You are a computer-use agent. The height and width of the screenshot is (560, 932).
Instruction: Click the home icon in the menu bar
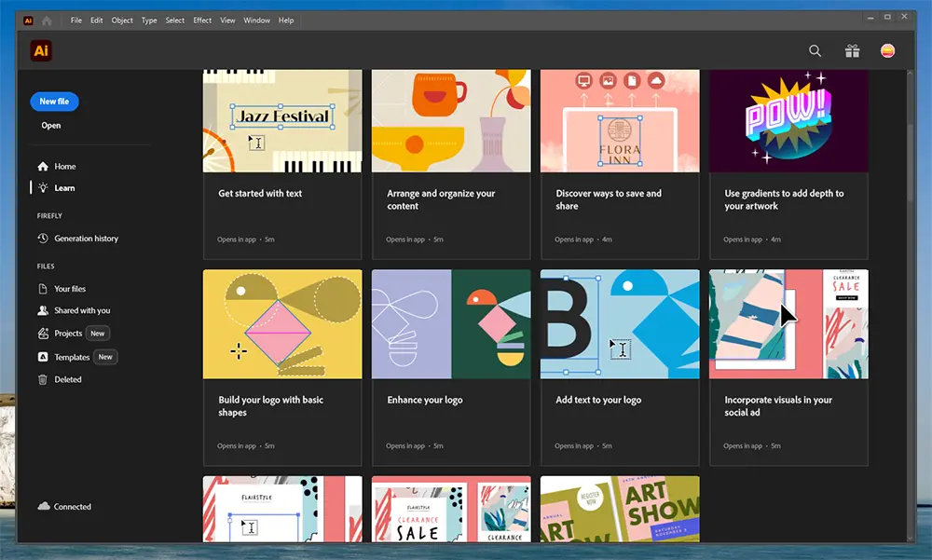47,20
